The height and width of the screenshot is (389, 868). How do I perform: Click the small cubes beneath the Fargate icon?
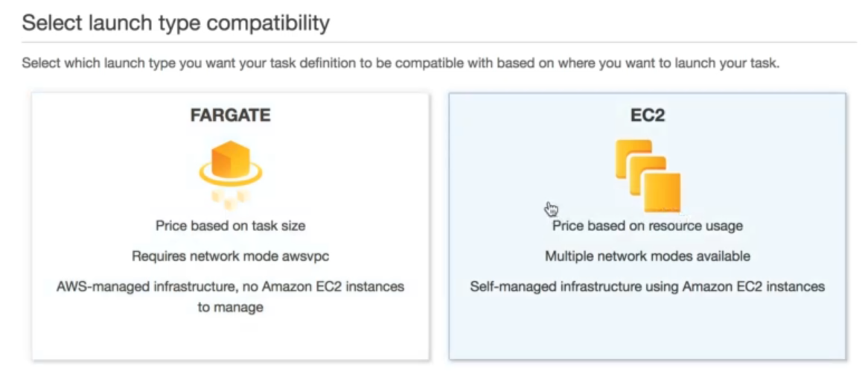[x=230, y=197]
